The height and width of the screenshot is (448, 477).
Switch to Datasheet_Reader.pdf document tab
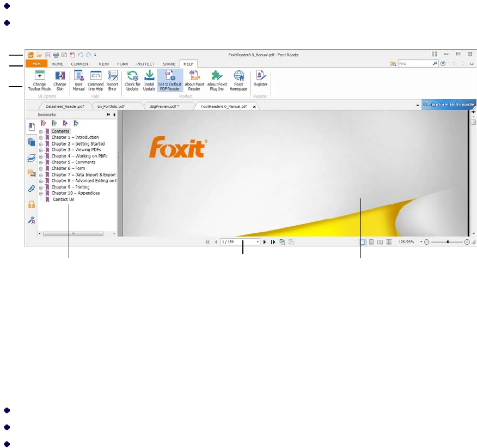click(65, 106)
